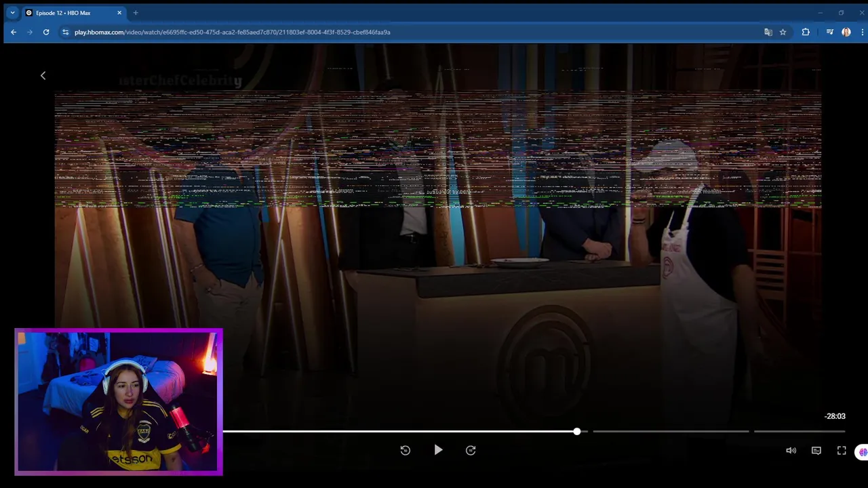Click the streamer webcam overlay

[x=119, y=402]
